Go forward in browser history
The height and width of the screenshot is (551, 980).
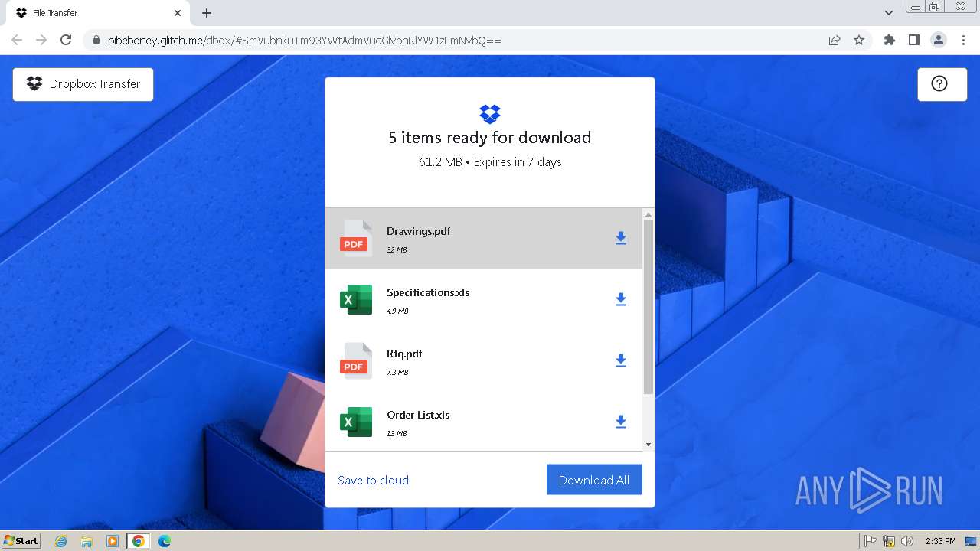[41, 40]
